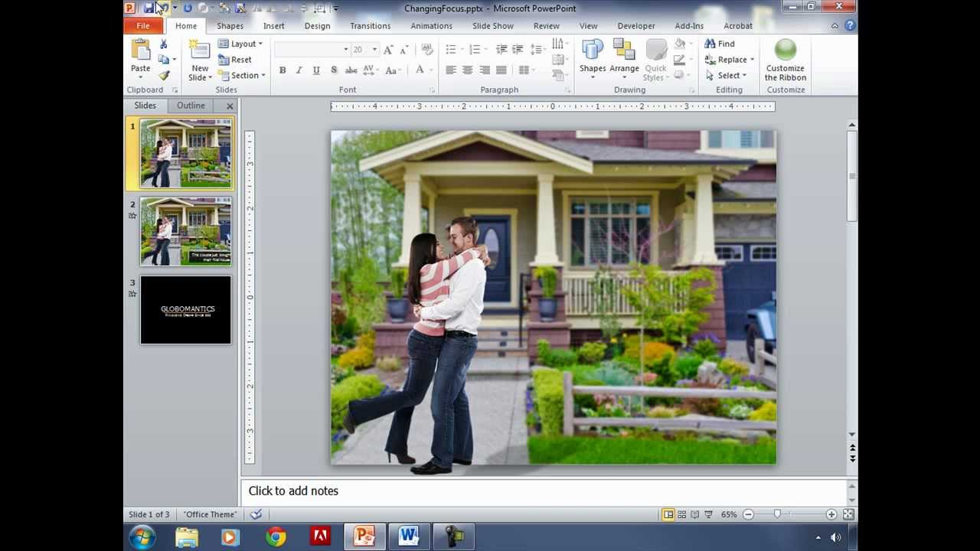Click the Shape Fill paint bucket icon
The image size is (980, 551).
pyautogui.click(x=679, y=44)
